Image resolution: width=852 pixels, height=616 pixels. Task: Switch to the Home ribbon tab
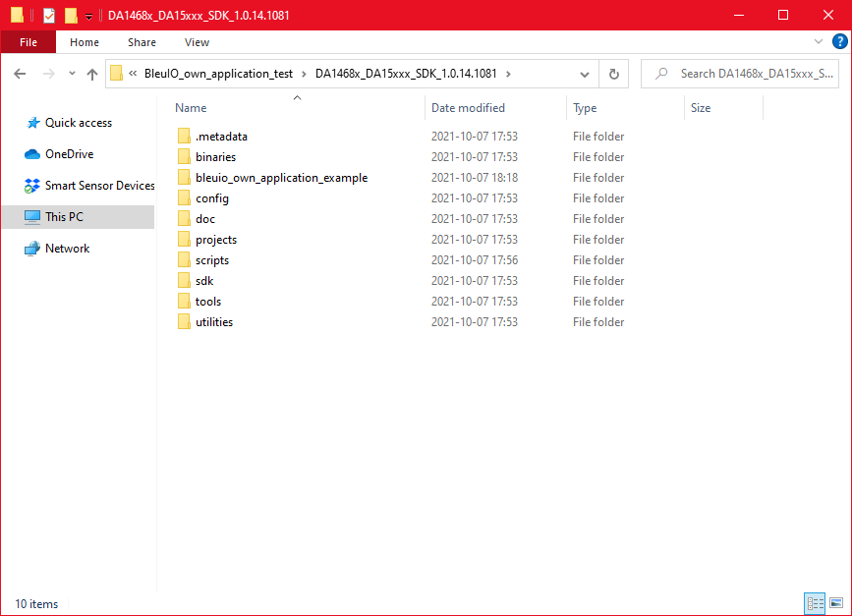pos(85,42)
